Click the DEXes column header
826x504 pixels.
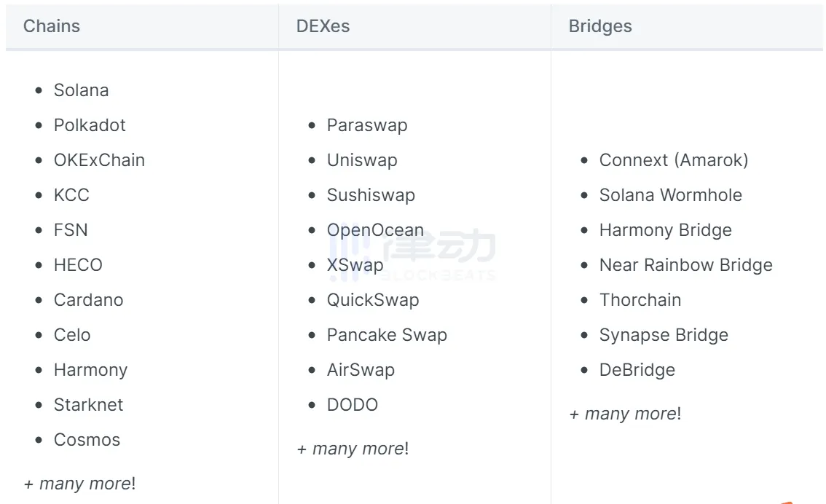click(x=323, y=26)
